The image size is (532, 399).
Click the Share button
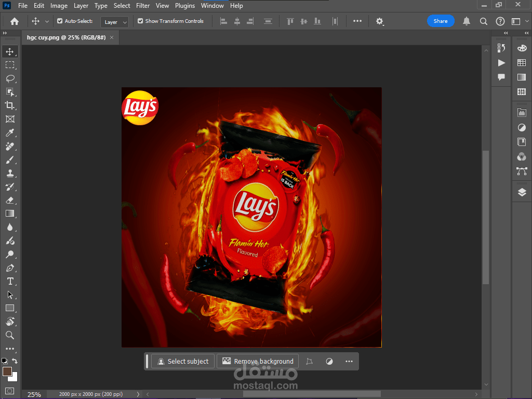point(441,21)
